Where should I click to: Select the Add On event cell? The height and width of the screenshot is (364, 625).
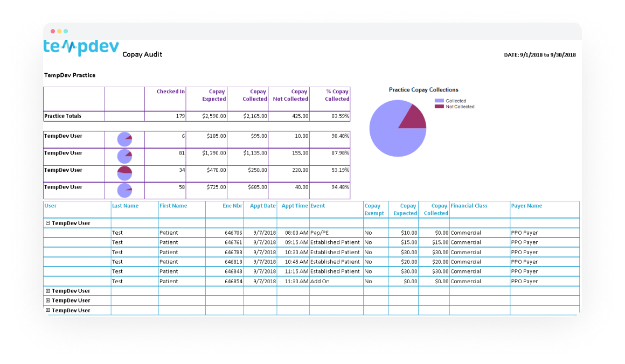[x=321, y=281]
